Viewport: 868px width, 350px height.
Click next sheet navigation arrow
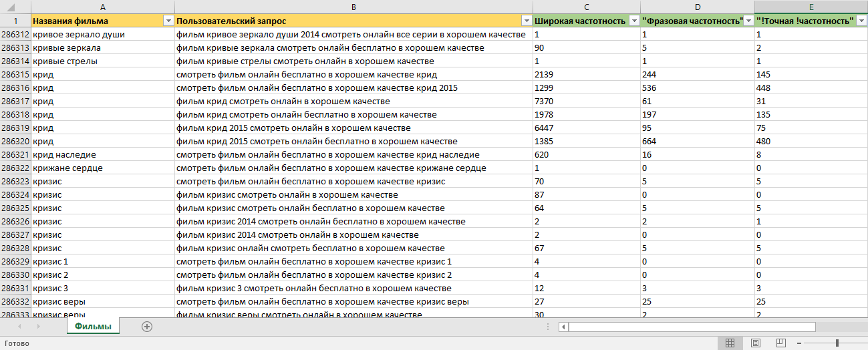[38, 327]
